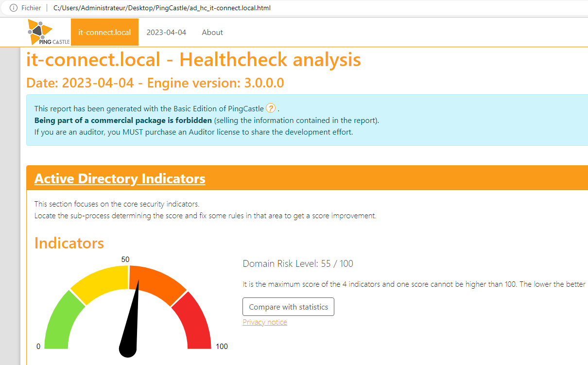Click the site info icon beside Fichier
This screenshot has width=588, height=365.
tap(14, 8)
